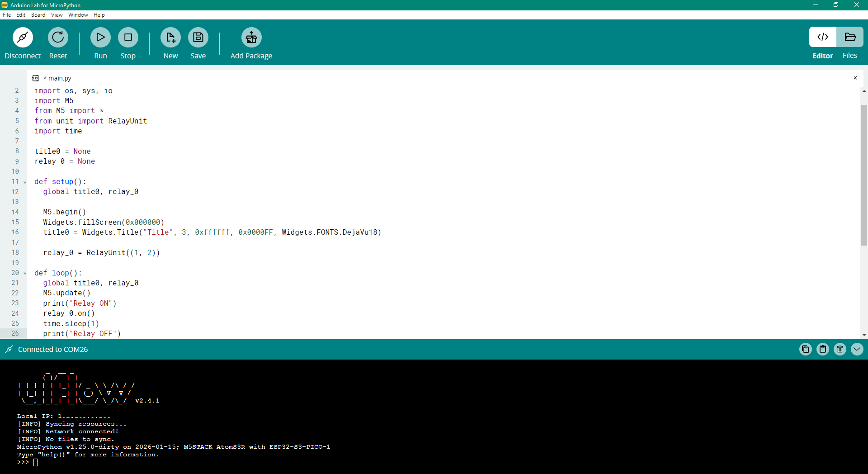
Task: Paste clipboard into the terminal
Action: click(x=822, y=349)
